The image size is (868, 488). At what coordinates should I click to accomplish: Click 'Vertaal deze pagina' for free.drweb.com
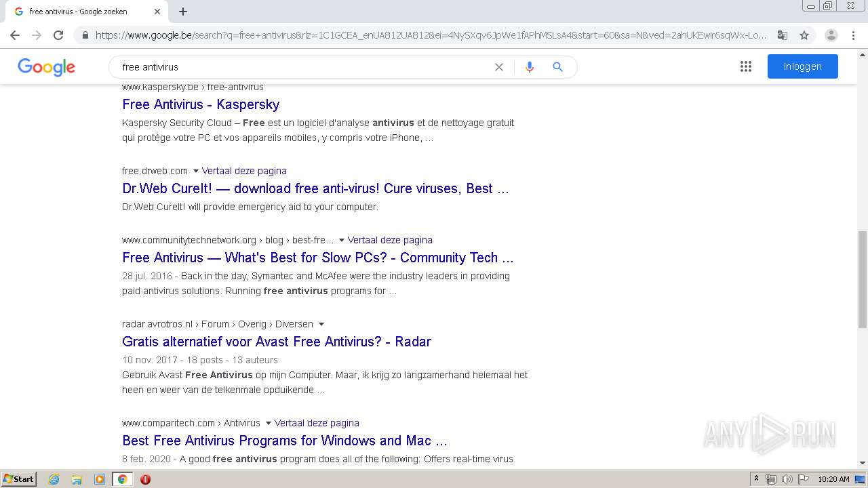pos(244,171)
